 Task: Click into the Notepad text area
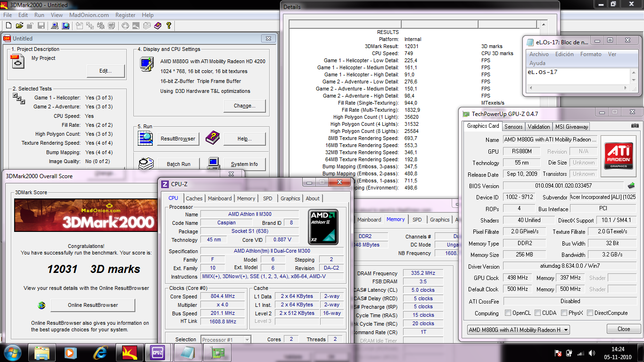tap(578, 75)
